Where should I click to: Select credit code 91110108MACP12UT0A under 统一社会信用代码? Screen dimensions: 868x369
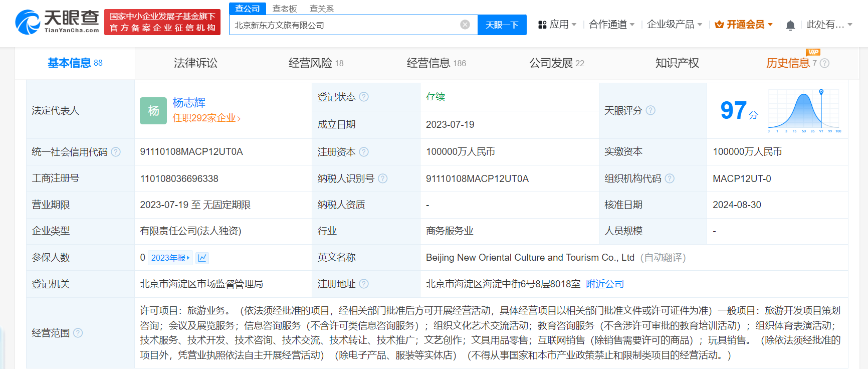[191, 152]
